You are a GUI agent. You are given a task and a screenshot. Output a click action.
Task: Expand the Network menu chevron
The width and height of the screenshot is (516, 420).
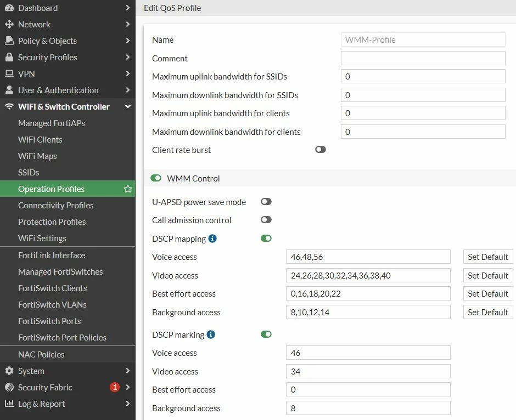128,24
